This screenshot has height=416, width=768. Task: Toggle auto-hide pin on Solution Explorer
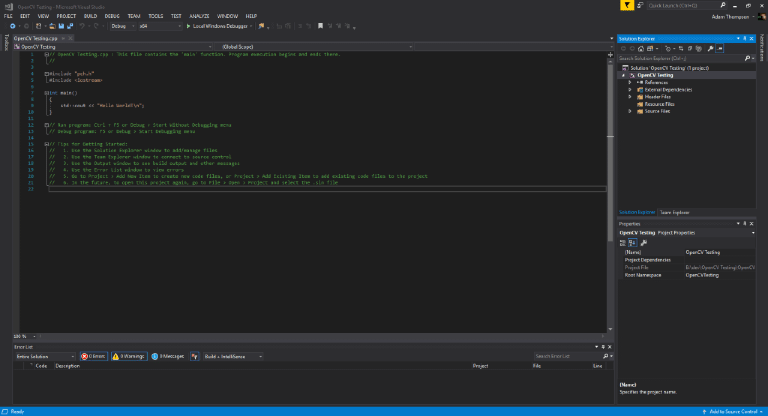coord(744,39)
